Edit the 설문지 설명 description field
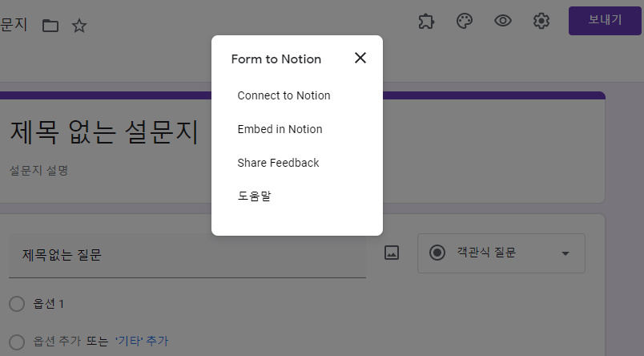644x356 pixels. tap(38, 170)
